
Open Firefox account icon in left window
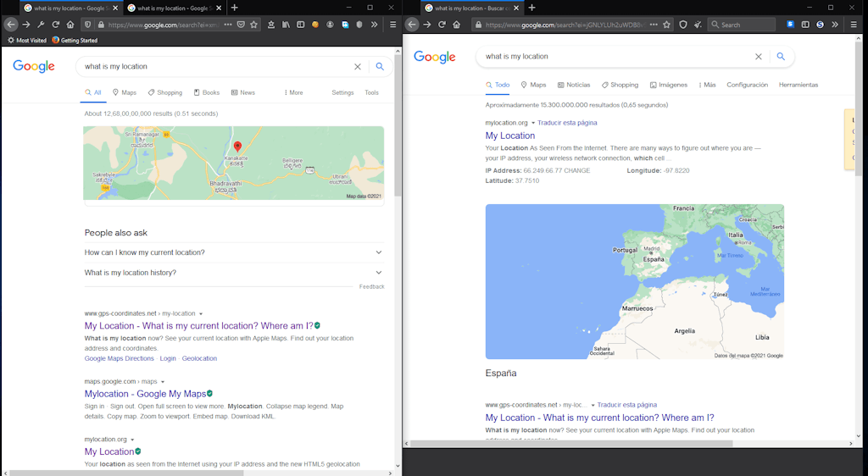[331, 25]
